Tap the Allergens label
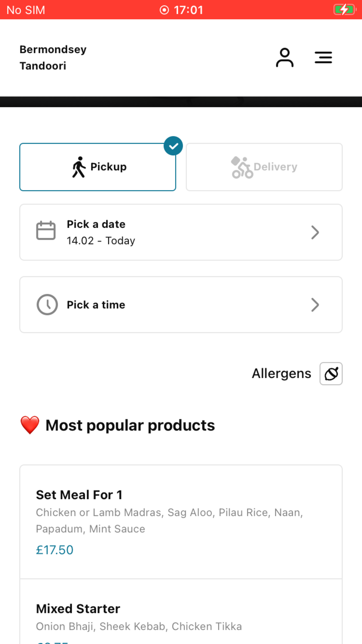This screenshot has width=362, height=644. tap(281, 374)
